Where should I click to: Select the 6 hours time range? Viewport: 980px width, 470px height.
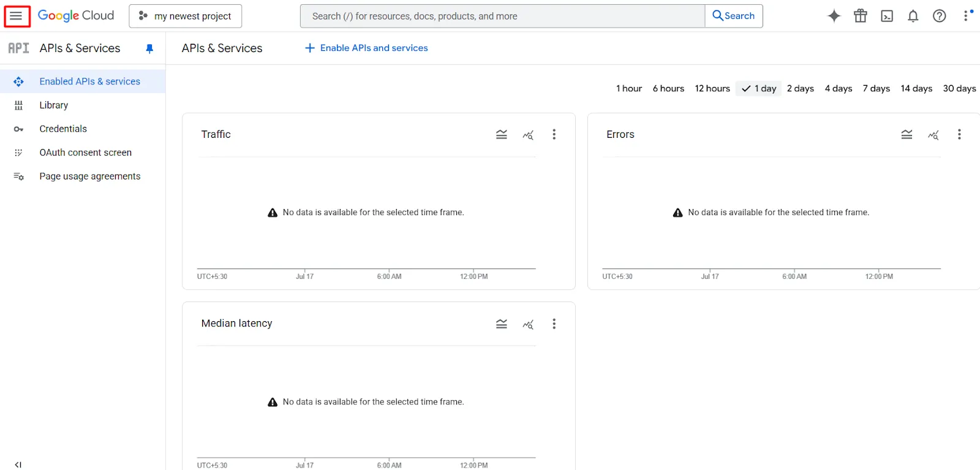coord(668,88)
